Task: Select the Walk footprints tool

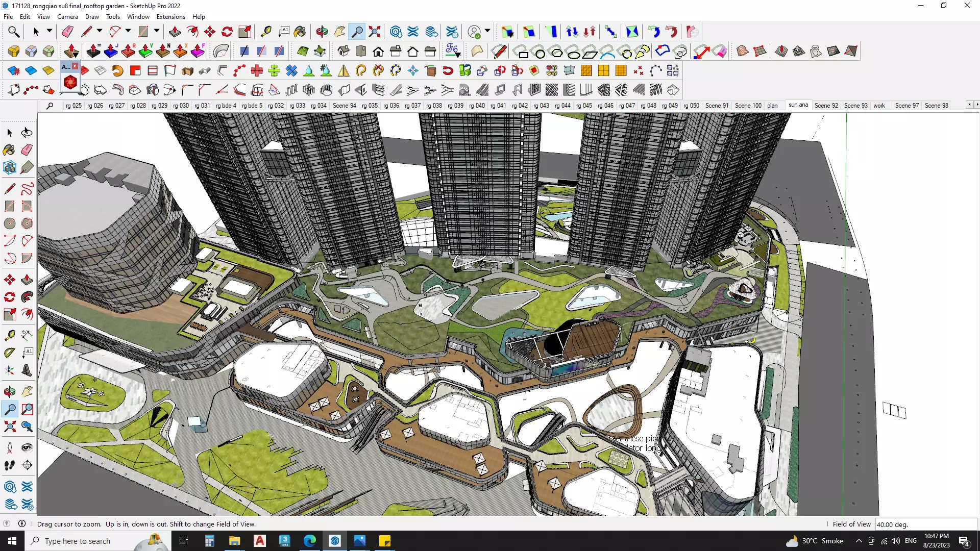Action: click(10, 465)
